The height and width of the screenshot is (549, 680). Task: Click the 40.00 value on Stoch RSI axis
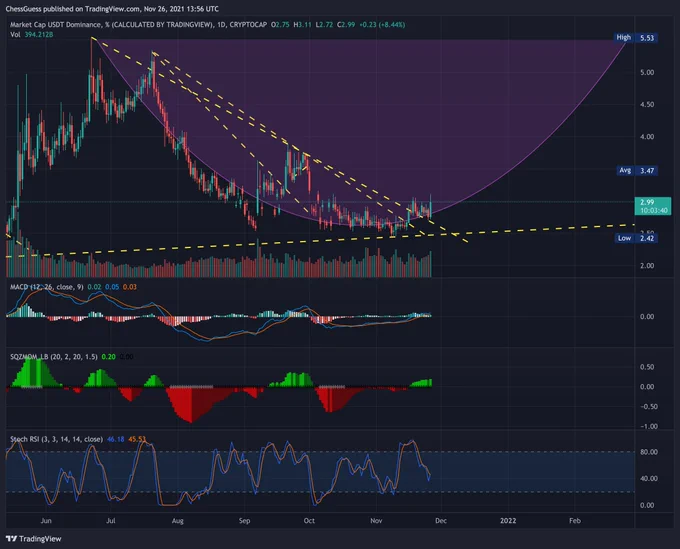(649, 478)
